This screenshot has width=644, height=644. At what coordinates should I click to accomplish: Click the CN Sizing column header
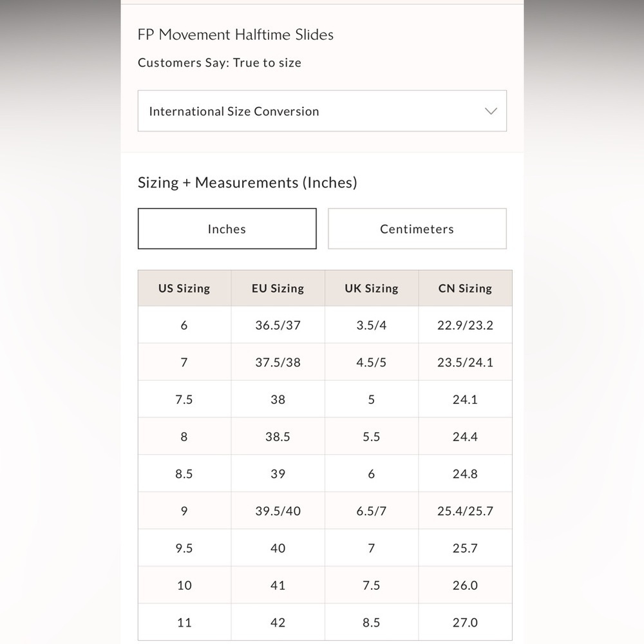465,289
